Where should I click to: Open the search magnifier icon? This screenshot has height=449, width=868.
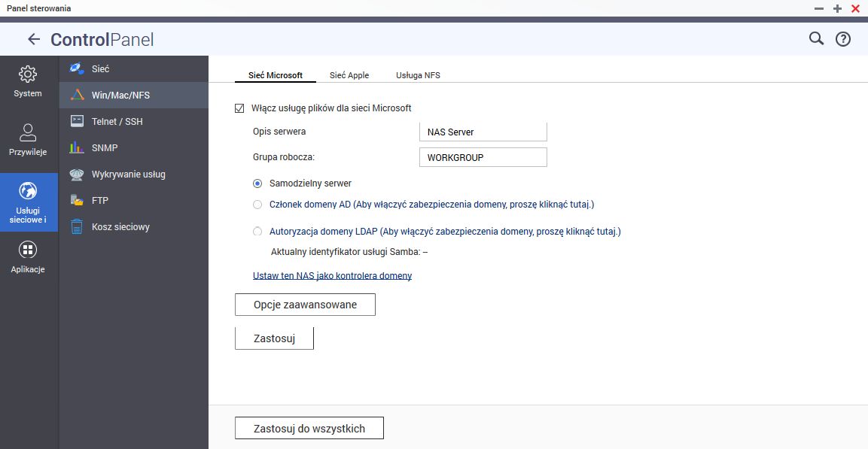pyautogui.click(x=816, y=38)
